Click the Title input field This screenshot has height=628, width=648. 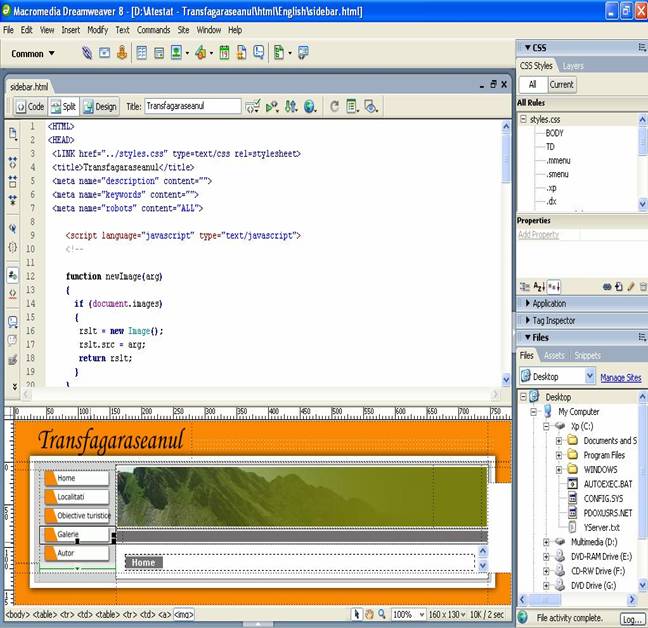pyautogui.click(x=192, y=106)
